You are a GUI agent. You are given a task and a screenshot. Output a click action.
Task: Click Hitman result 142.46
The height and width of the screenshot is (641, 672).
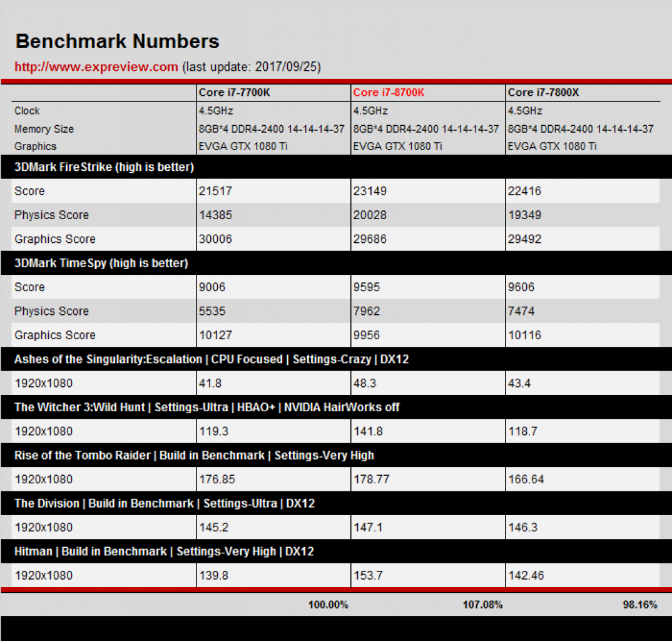coord(526,575)
